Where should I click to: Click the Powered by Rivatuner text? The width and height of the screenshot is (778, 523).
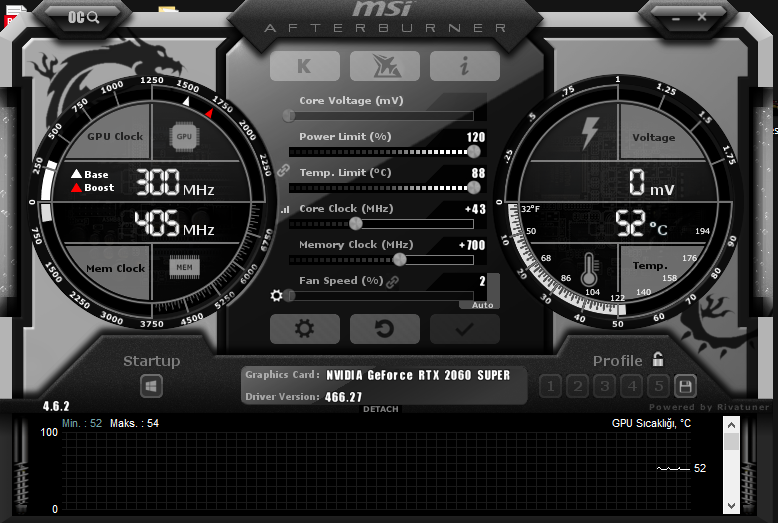point(709,407)
